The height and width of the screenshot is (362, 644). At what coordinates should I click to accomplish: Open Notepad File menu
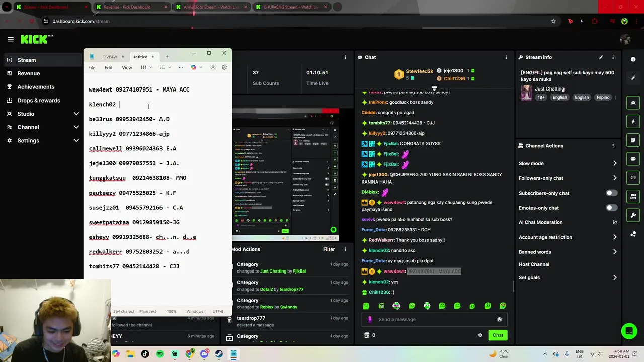coord(92,68)
